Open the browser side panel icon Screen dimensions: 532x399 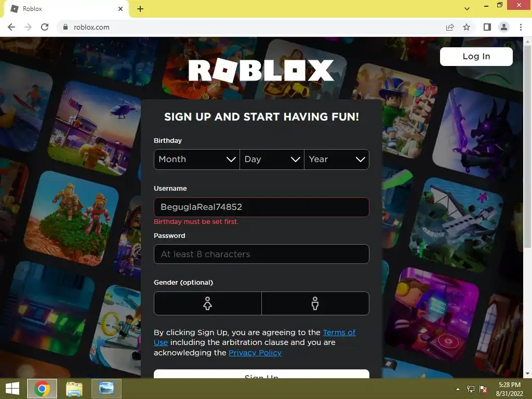pos(487,27)
